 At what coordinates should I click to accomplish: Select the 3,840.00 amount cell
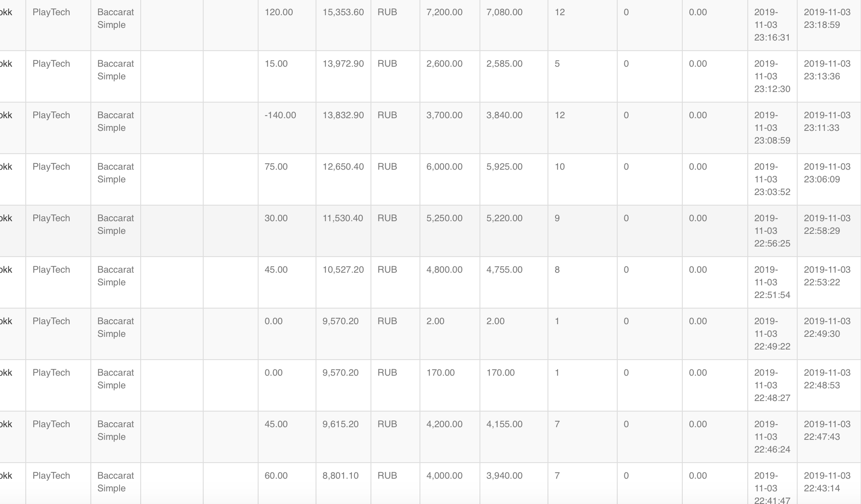pos(504,115)
